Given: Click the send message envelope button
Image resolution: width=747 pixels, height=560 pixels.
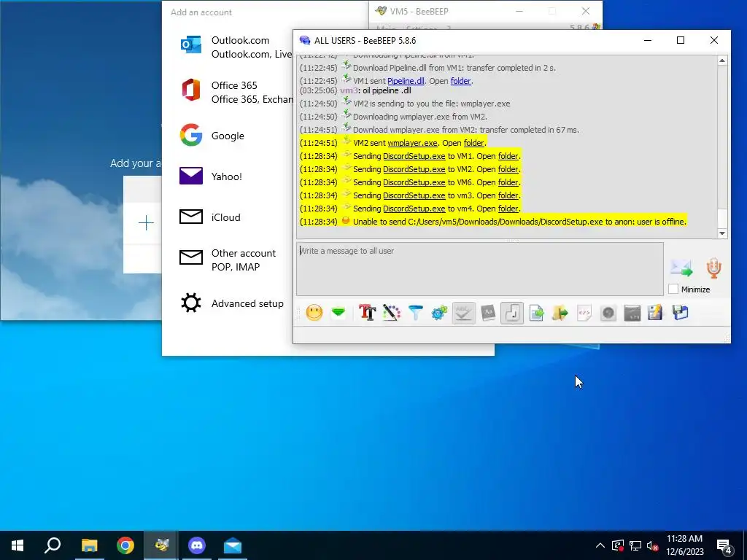Looking at the screenshot, I should pos(681,268).
